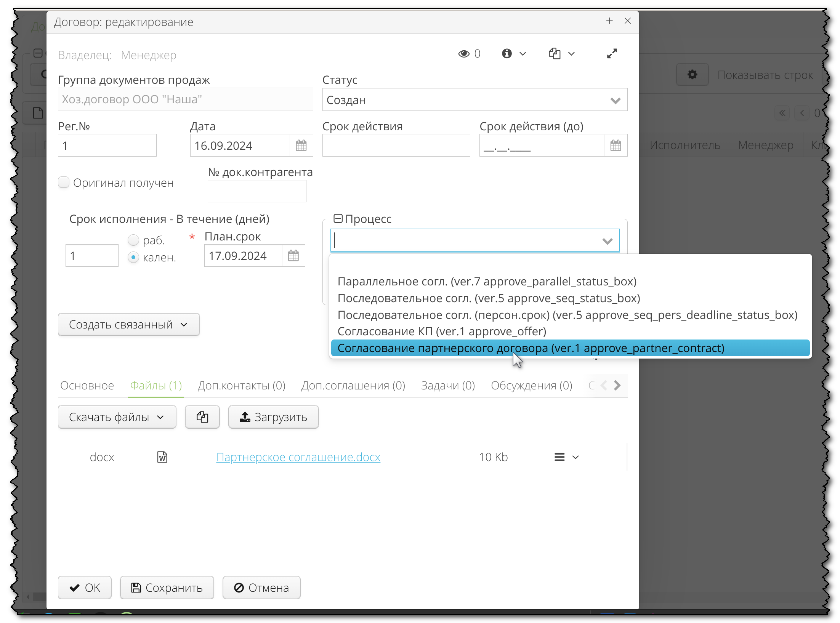Click the eye views counter icon
The height and width of the screenshot is (623, 840).
click(464, 54)
